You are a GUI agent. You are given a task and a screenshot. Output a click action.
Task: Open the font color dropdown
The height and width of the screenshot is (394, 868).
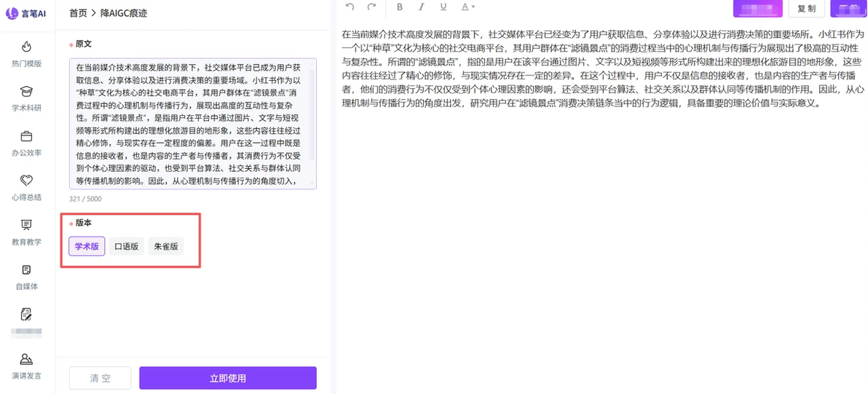pyautogui.click(x=467, y=7)
